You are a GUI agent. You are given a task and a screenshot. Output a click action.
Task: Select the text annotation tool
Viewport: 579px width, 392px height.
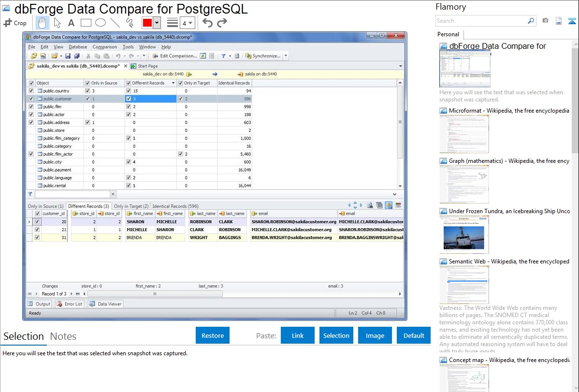pos(71,23)
